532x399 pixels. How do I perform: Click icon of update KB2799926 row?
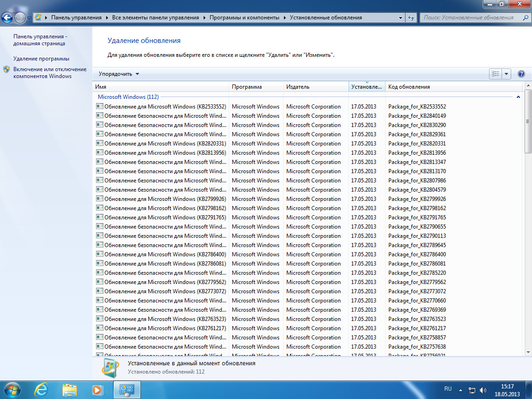pos(100,199)
